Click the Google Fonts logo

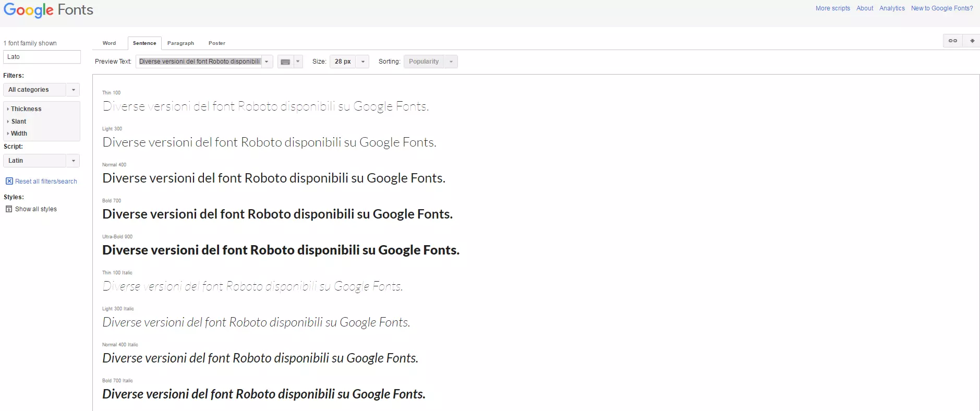[x=49, y=10]
